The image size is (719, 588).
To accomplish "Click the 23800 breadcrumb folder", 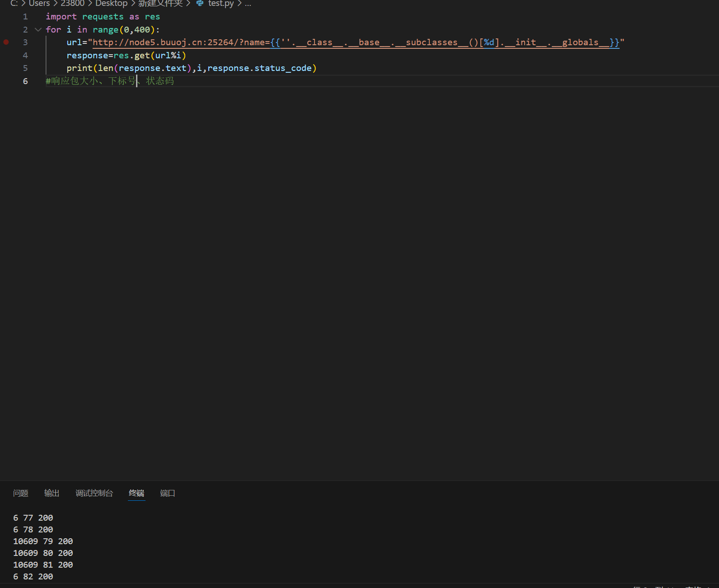I will 72,3.
